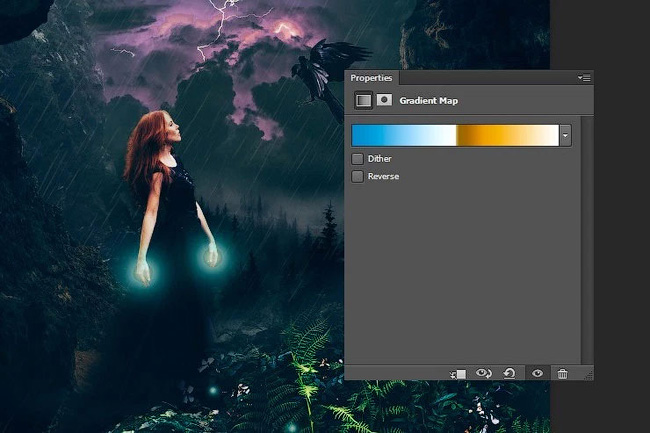Viewport: 650px width, 433px height.
Task: Select the Properties tab
Action: tap(371, 78)
